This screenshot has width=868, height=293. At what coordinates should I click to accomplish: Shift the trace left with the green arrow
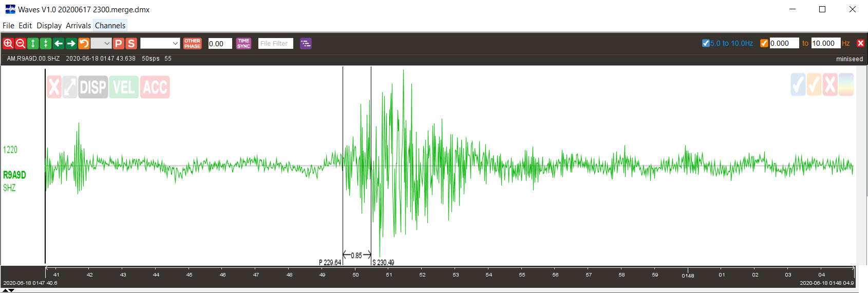[x=59, y=44]
